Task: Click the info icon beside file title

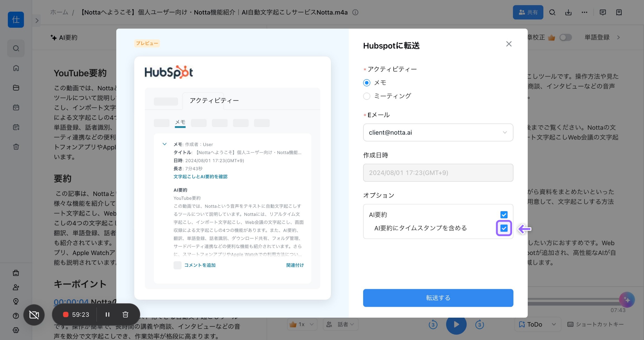Action: click(355, 12)
